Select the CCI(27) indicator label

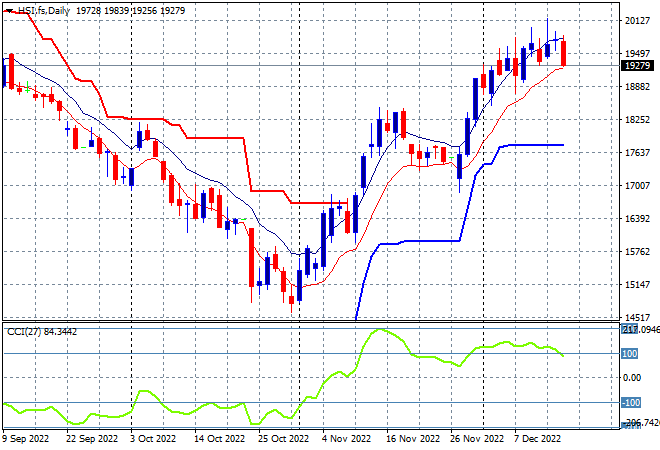click(x=24, y=332)
